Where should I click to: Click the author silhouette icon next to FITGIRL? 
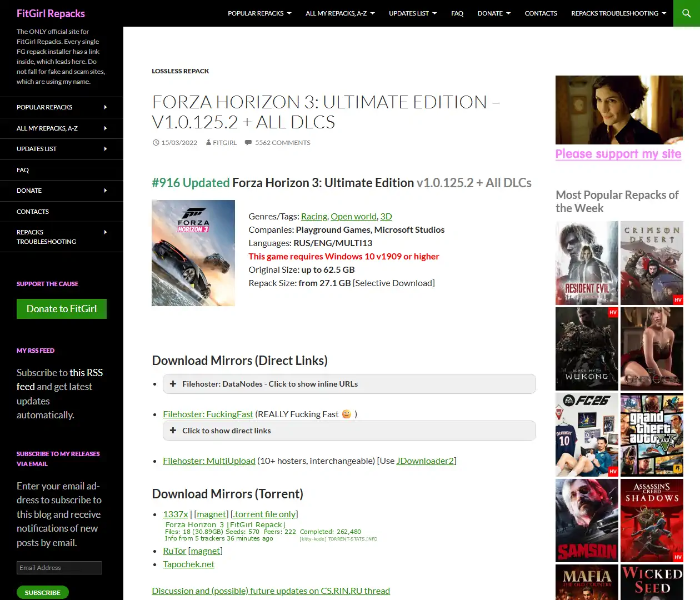point(209,142)
